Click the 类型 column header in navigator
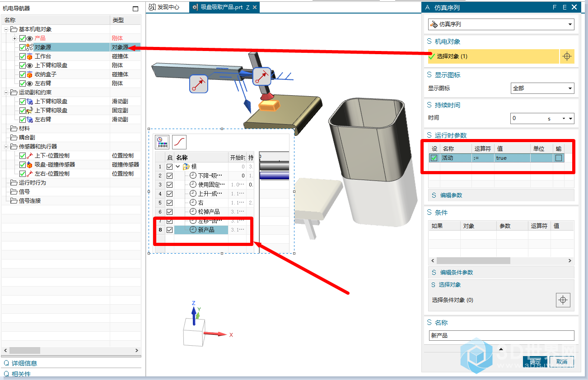 point(125,20)
